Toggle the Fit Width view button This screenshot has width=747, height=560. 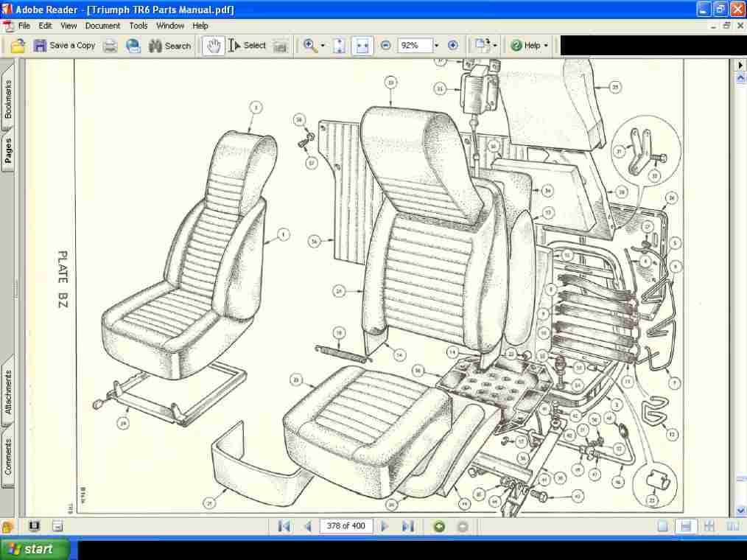362,46
